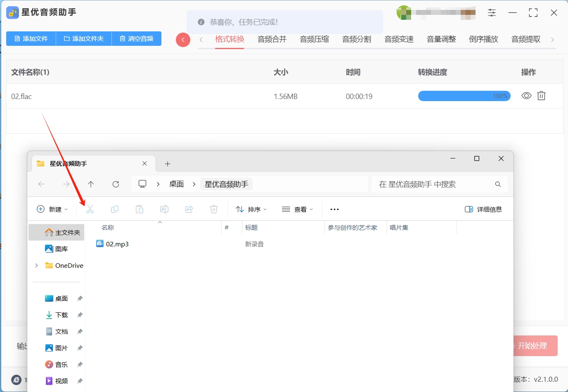Click the Explorer share icon
This screenshot has width=568, height=392.
[189, 209]
